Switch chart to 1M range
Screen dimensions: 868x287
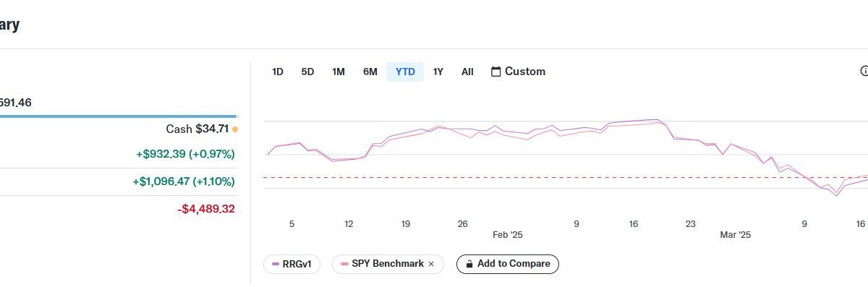pyautogui.click(x=338, y=72)
